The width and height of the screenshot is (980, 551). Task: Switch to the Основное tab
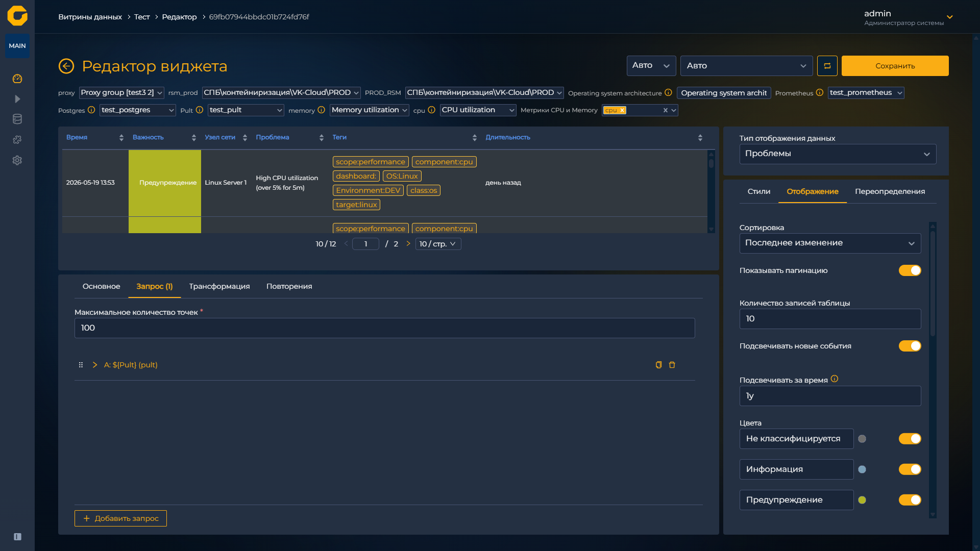point(102,286)
